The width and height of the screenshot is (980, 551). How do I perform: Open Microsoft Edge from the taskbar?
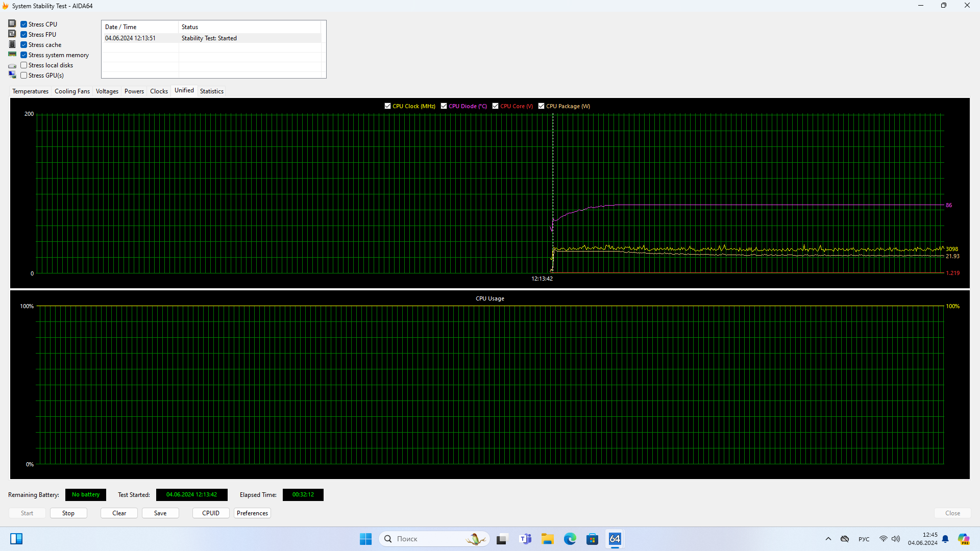pyautogui.click(x=570, y=539)
